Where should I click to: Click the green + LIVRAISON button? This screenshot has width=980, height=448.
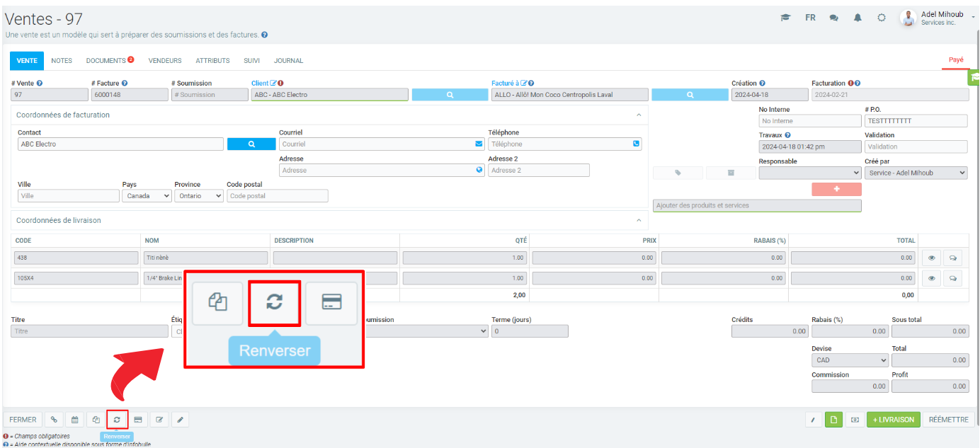pos(893,420)
